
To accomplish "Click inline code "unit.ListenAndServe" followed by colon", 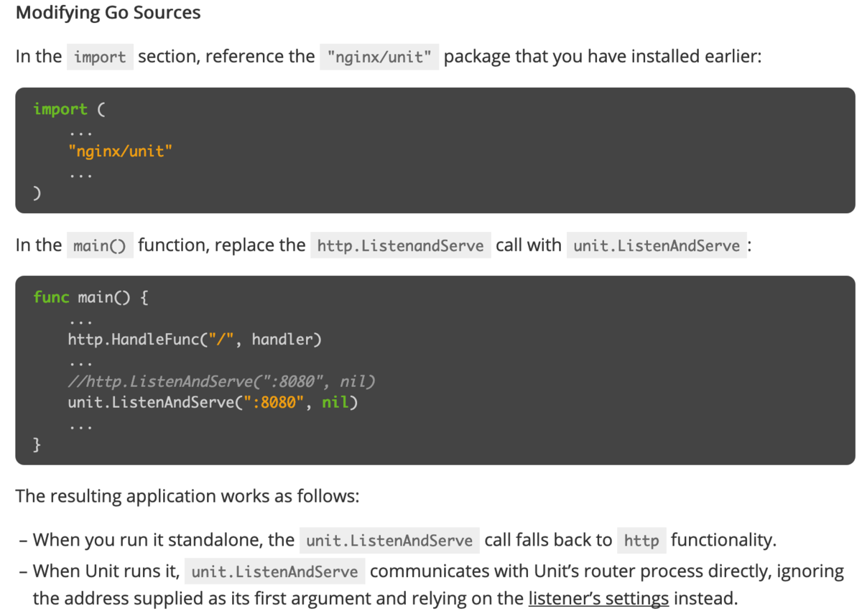I will click(657, 246).
